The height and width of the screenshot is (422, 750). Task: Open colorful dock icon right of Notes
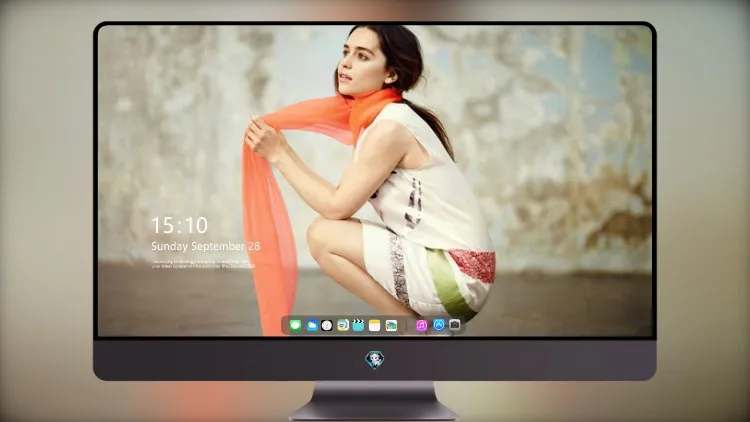[391, 326]
